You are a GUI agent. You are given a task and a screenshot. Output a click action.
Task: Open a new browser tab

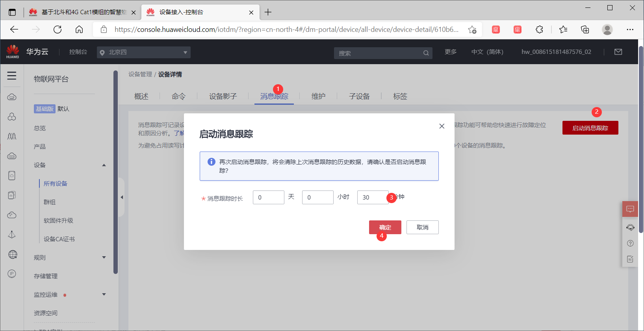[268, 12]
